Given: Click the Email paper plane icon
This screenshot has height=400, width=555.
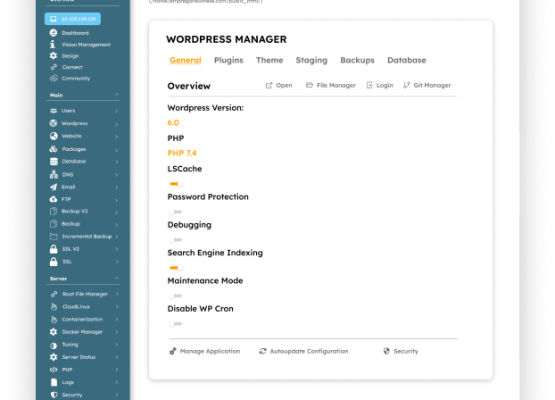Looking at the screenshot, I should click(53, 187).
